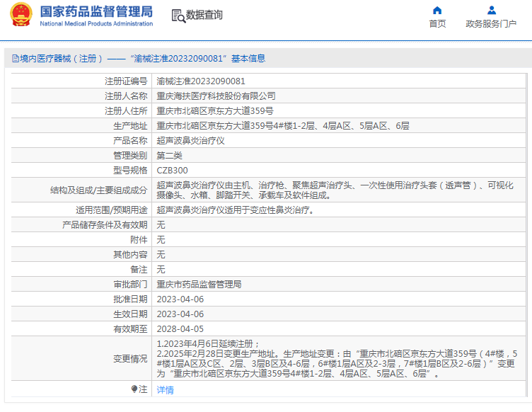
Task: Click the 无 value in 备注 row
Action: tap(161, 270)
